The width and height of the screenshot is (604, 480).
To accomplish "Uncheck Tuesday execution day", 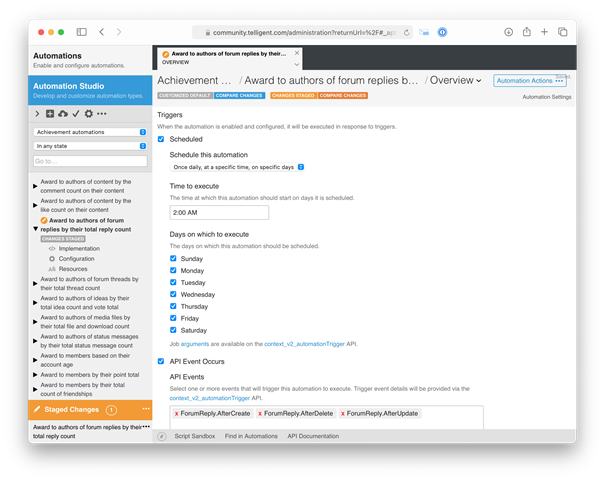I will pos(173,282).
